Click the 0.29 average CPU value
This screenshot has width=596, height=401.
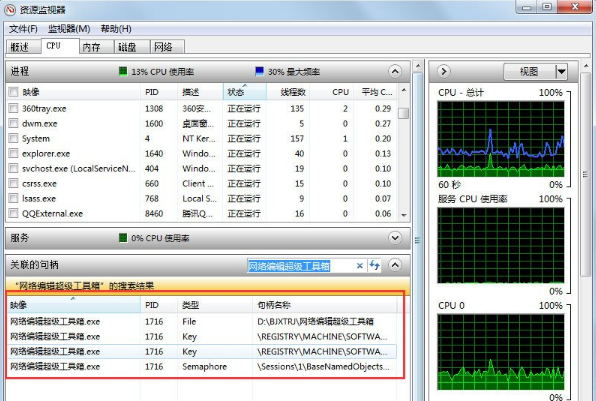[x=383, y=108]
